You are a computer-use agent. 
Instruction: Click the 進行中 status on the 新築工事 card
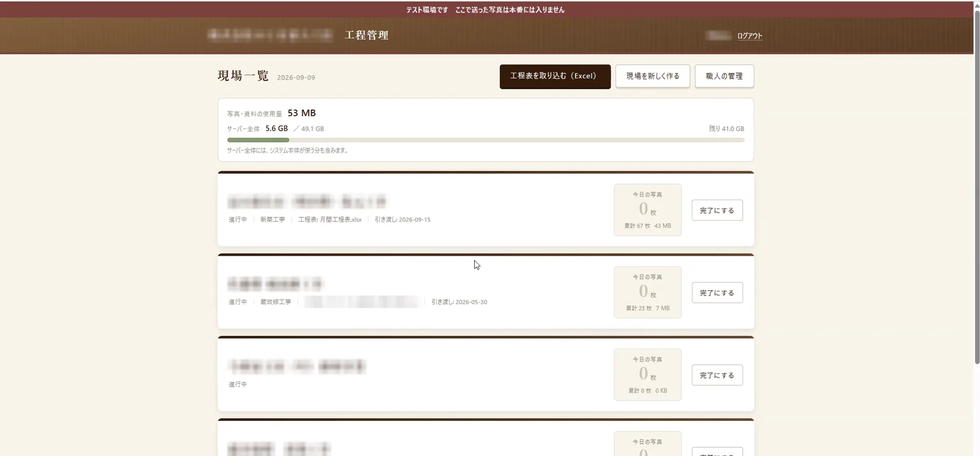point(237,220)
